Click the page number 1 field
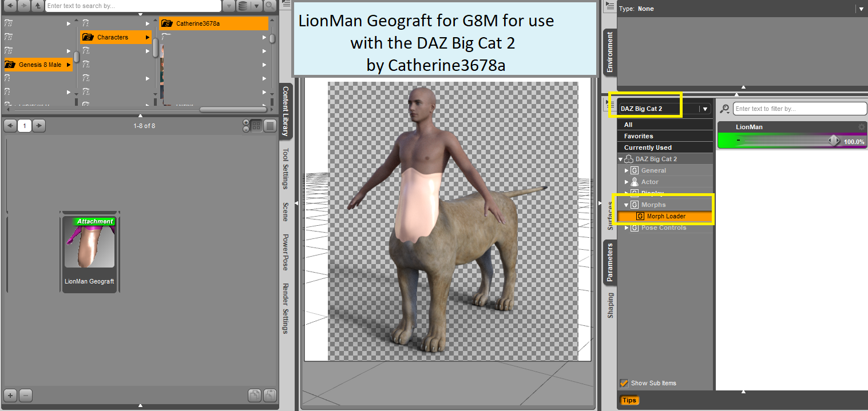Screen dimensions: 868x411 click(x=24, y=126)
